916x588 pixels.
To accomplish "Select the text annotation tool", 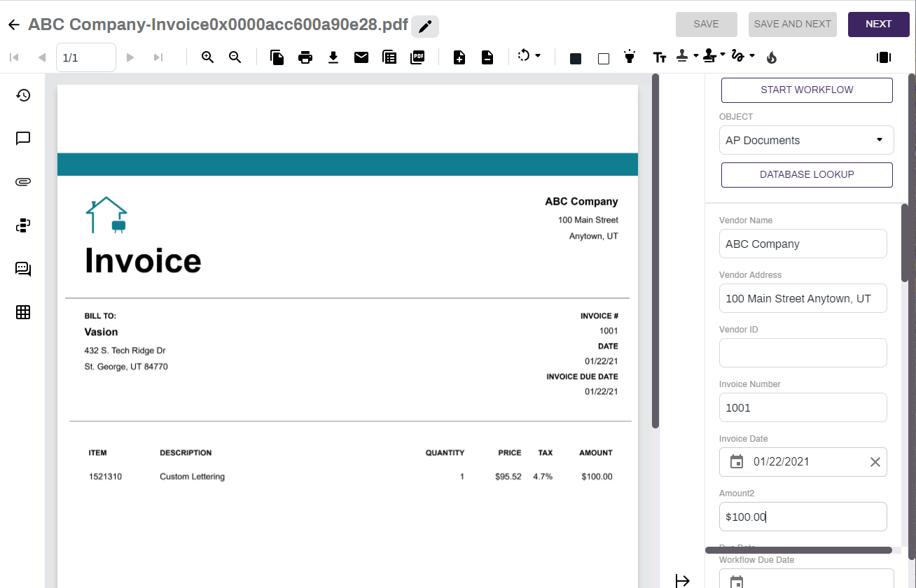I will click(659, 57).
